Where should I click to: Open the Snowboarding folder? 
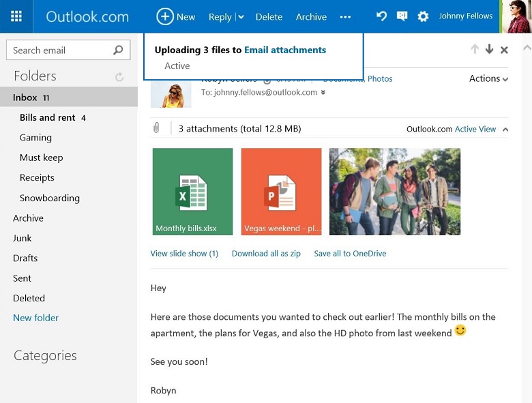tap(50, 198)
